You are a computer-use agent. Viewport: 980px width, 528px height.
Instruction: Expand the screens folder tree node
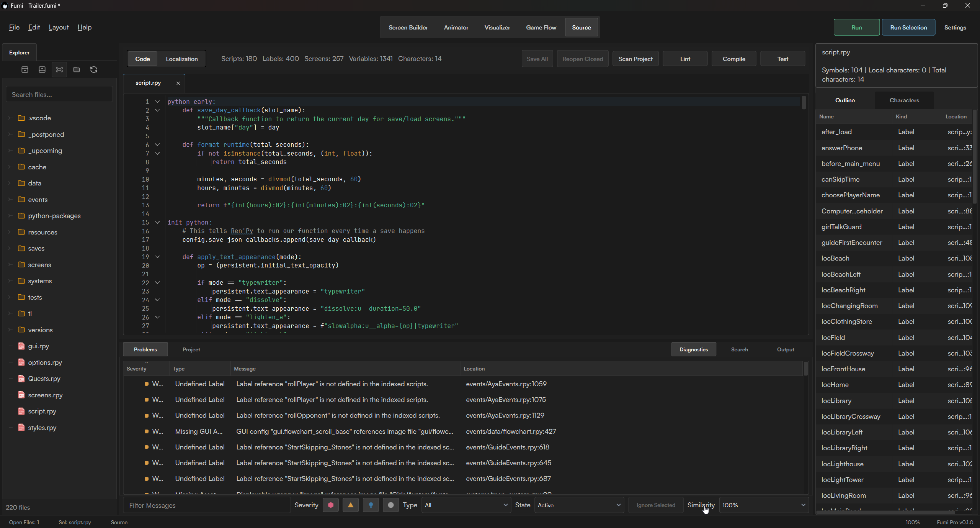(10, 265)
